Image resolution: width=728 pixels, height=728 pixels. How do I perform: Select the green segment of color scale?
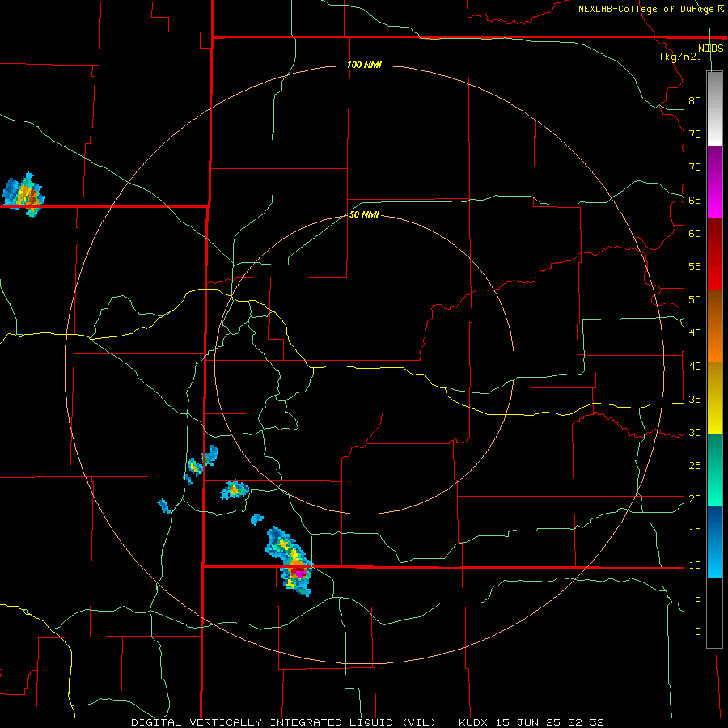coord(714,470)
